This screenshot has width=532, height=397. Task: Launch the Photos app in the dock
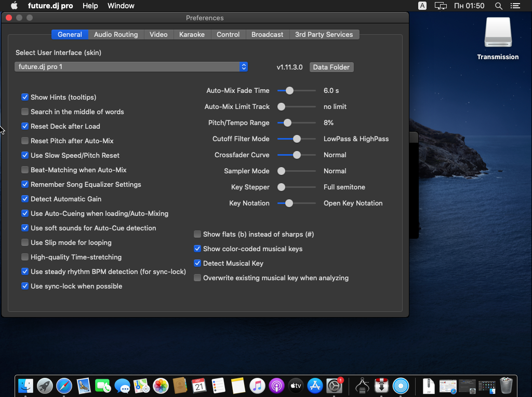(x=161, y=386)
